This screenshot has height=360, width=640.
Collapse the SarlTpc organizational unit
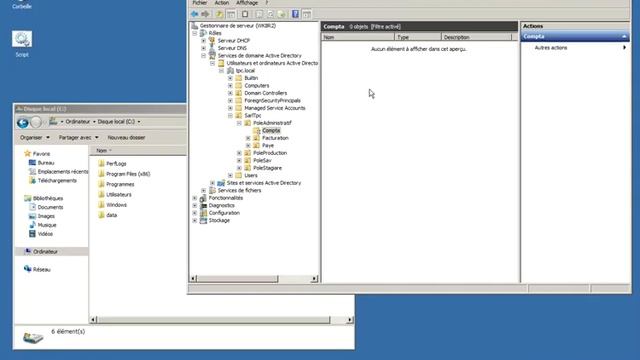coord(230,116)
